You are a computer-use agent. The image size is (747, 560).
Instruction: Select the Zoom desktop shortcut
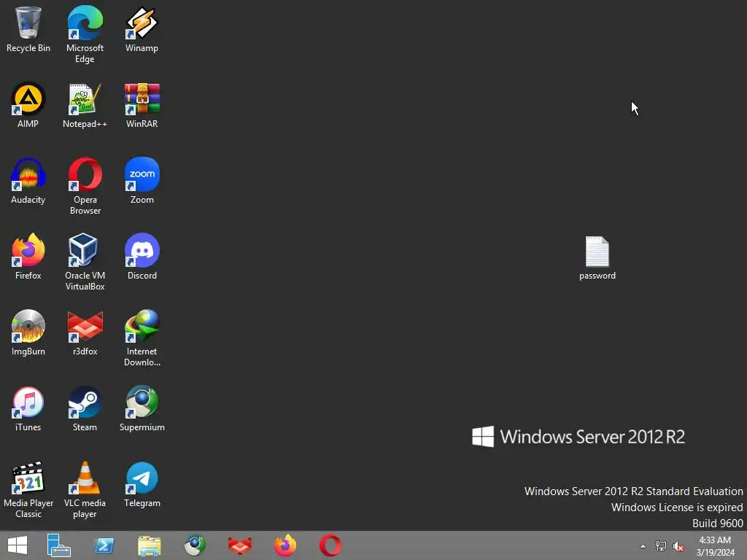click(142, 181)
